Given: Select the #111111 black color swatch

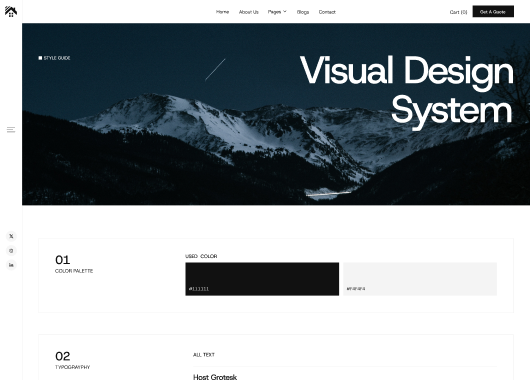Looking at the screenshot, I should (262, 279).
